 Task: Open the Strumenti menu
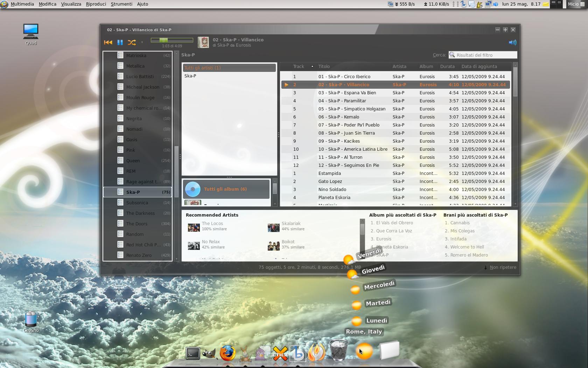pyautogui.click(x=121, y=4)
